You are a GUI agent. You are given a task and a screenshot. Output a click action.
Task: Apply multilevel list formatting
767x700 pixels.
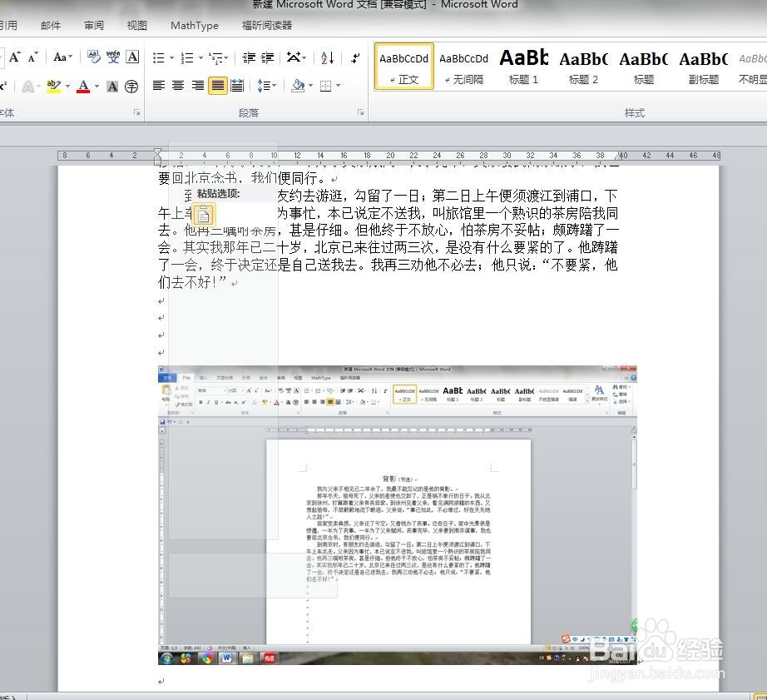[215, 58]
